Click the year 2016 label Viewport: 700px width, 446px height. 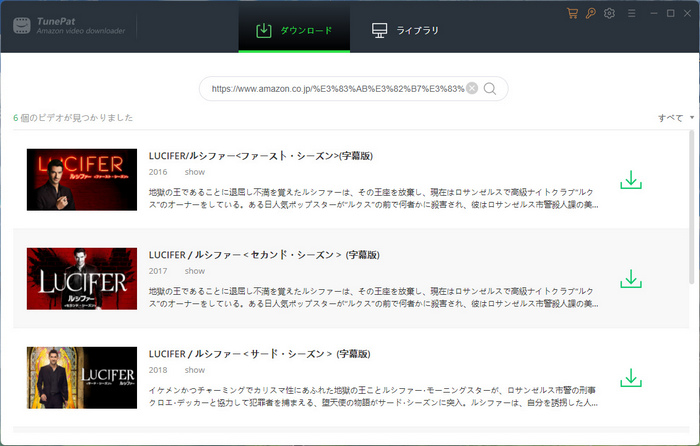point(158,172)
